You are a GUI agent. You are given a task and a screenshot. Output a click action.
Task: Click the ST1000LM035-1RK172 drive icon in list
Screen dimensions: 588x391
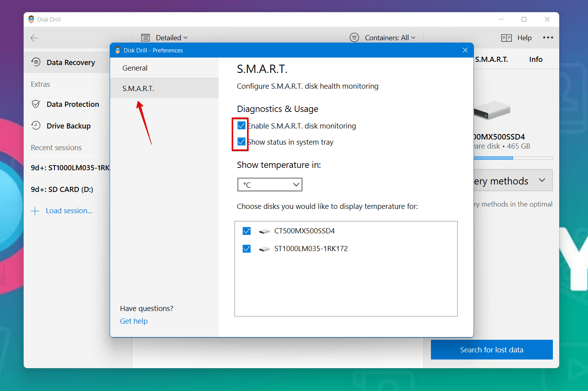(264, 249)
